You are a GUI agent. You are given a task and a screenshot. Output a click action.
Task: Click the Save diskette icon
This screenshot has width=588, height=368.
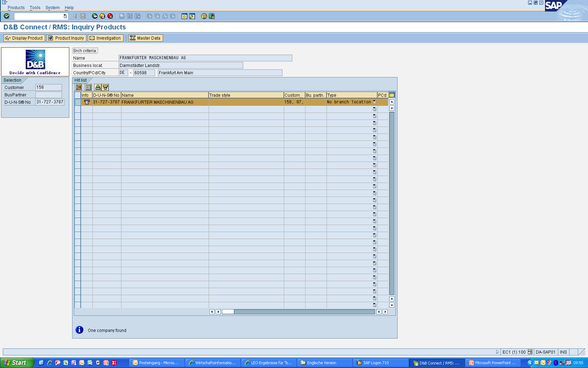[83, 16]
